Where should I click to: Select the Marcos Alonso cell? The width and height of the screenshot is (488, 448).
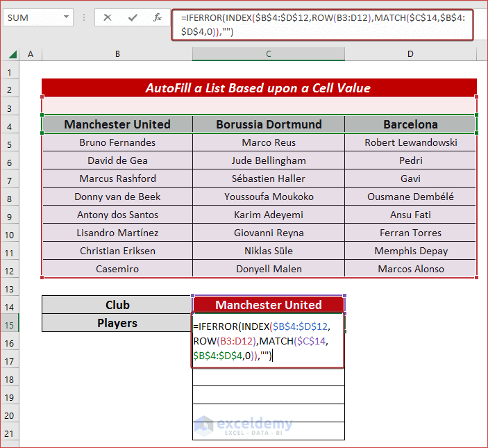pyautogui.click(x=410, y=269)
